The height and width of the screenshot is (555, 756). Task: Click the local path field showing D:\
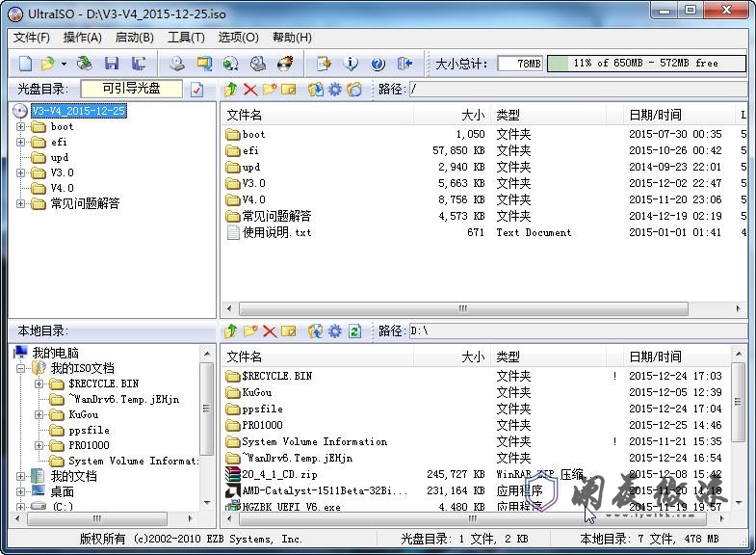578,331
